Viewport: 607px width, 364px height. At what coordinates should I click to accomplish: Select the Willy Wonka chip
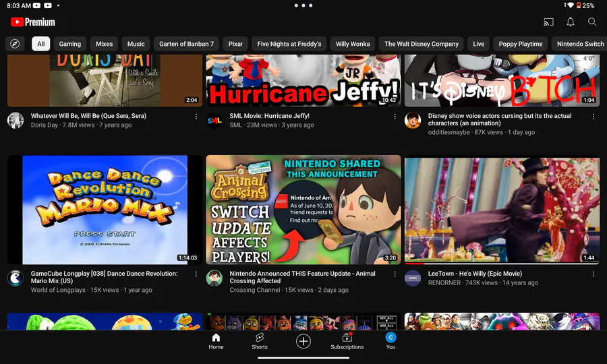click(353, 44)
